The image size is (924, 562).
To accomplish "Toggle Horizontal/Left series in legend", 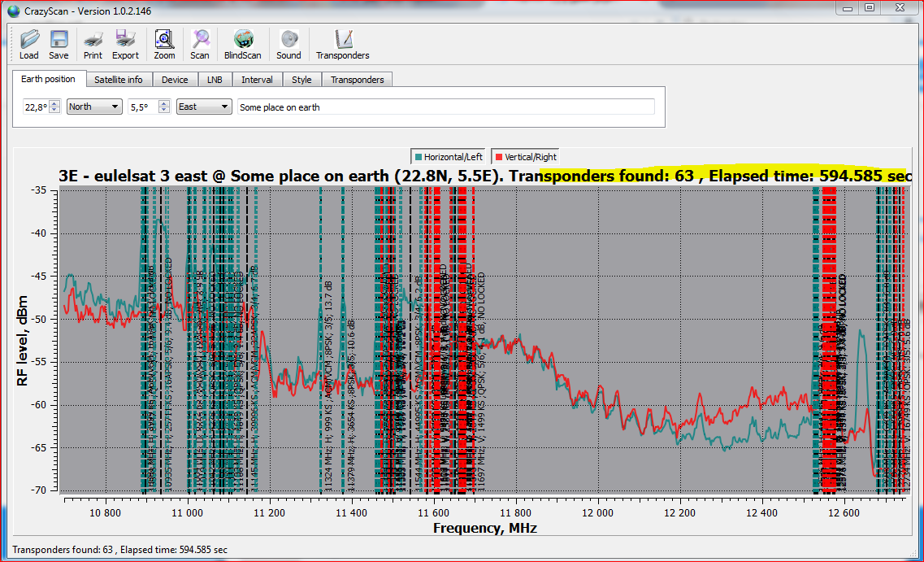I will coord(447,156).
